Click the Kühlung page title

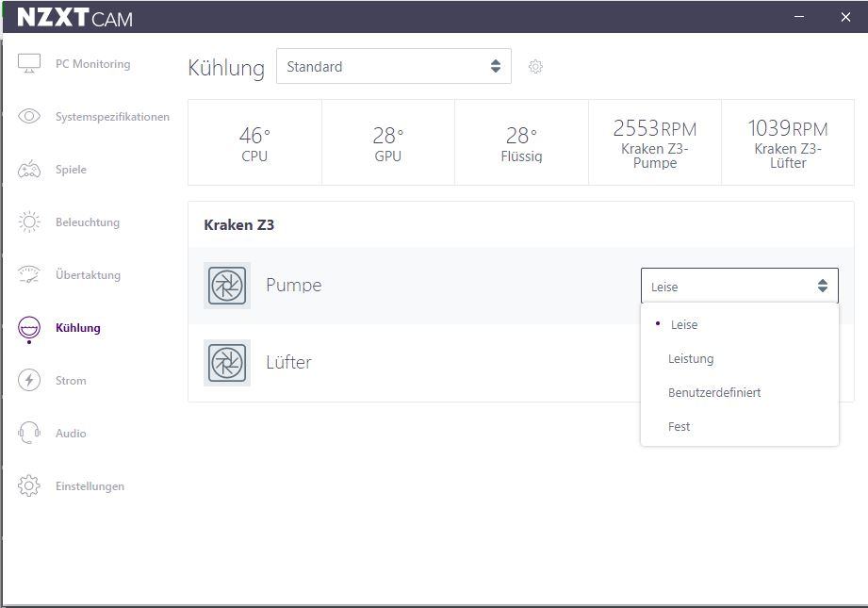pos(226,68)
